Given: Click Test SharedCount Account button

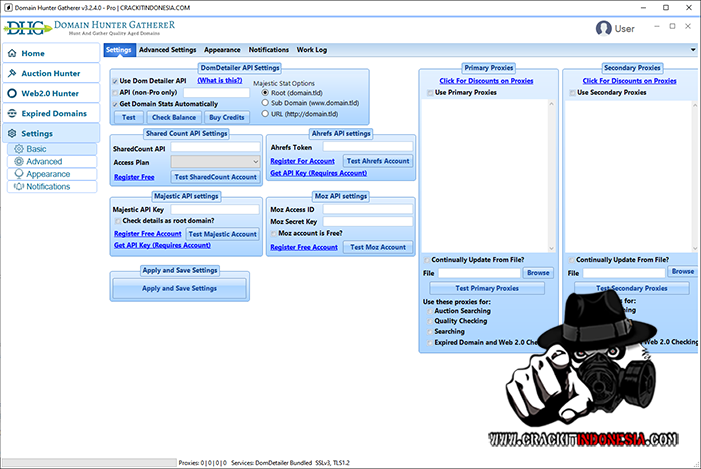Looking at the screenshot, I should 215,177.
